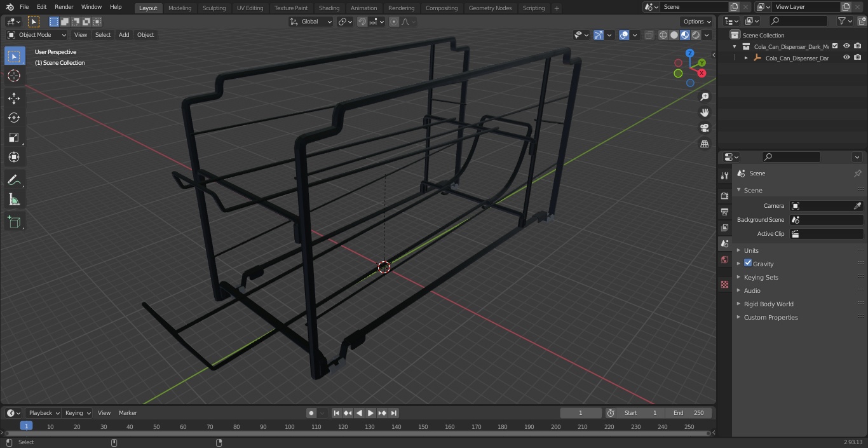Click the Marker menu in timeline
The width and height of the screenshot is (868, 448).
click(x=128, y=413)
